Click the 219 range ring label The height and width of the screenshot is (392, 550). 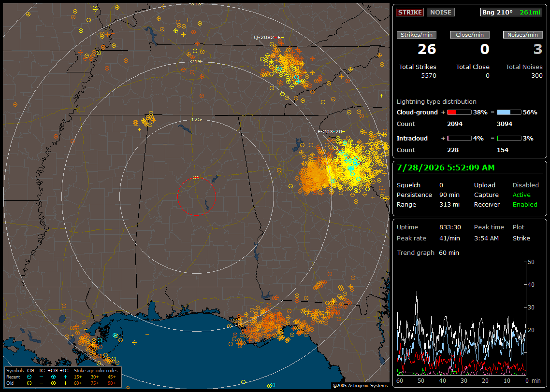(x=196, y=61)
